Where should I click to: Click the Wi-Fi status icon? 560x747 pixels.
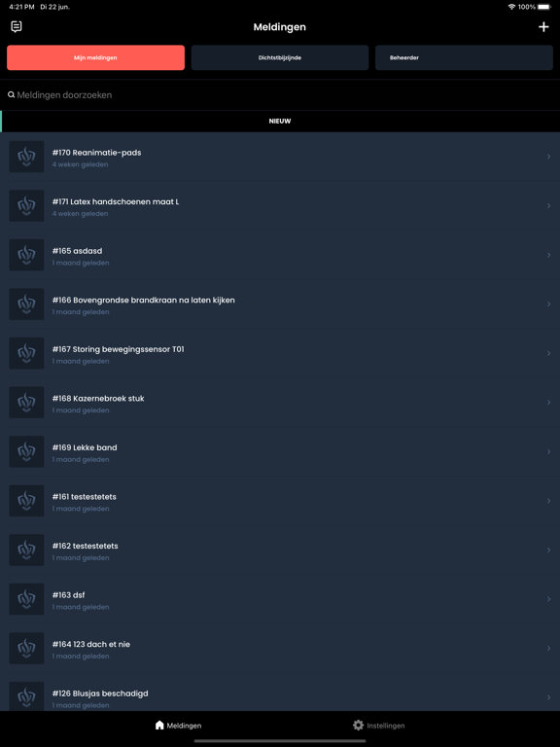[x=512, y=7]
